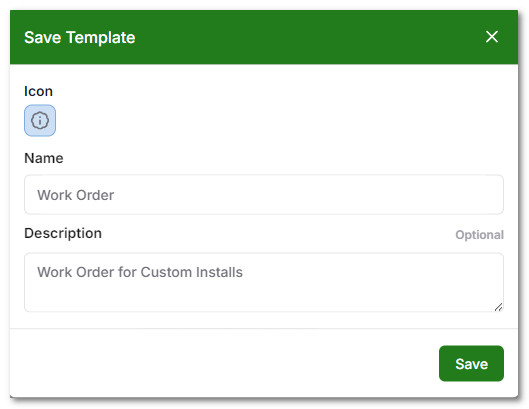Click the Icon field label
The width and height of the screenshot is (529, 409).
click(x=38, y=91)
